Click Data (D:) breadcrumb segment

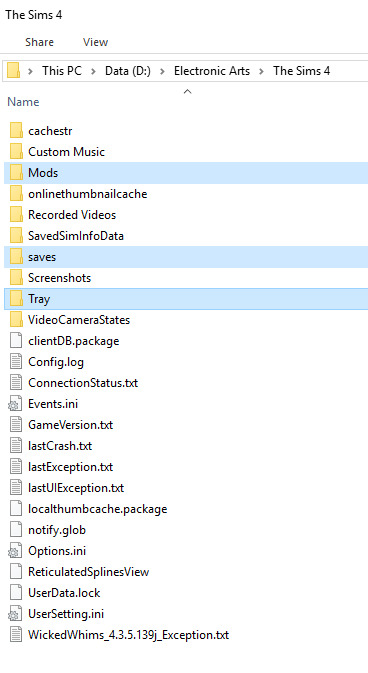coord(128,71)
